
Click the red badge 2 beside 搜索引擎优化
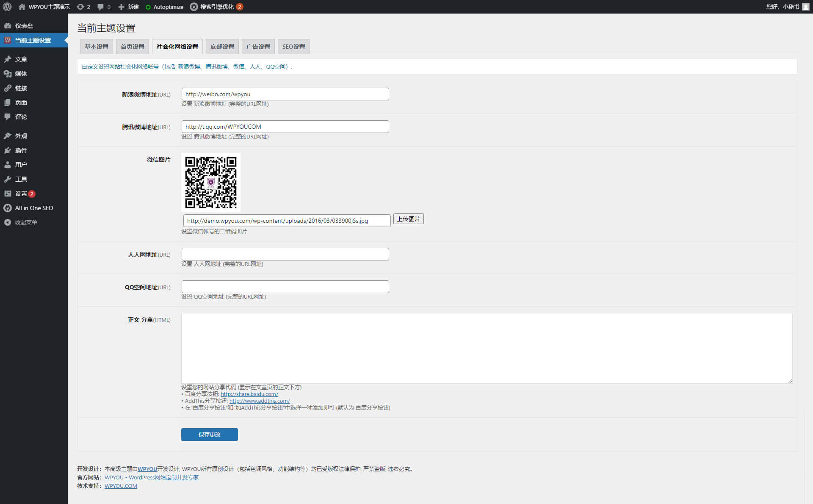[x=240, y=7]
